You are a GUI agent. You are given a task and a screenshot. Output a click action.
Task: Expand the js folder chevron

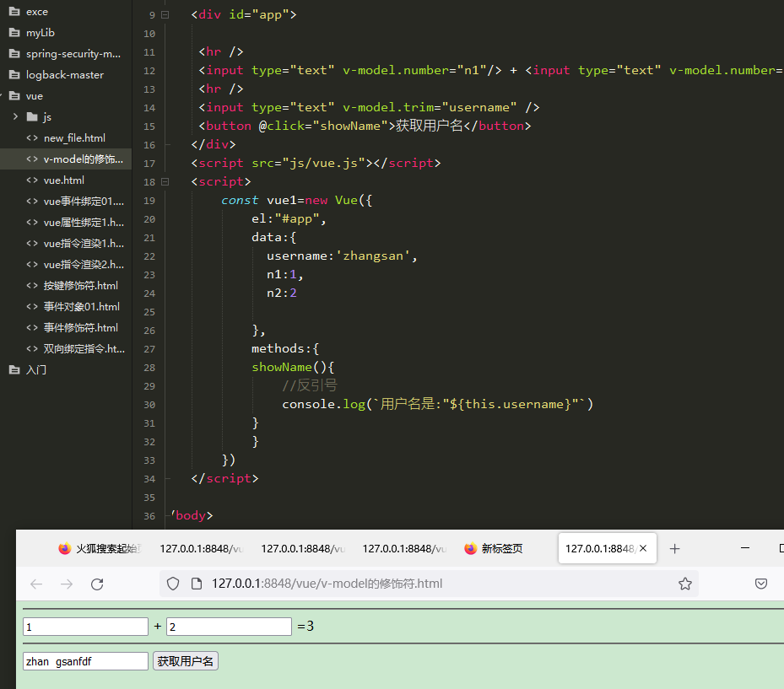tap(15, 116)
